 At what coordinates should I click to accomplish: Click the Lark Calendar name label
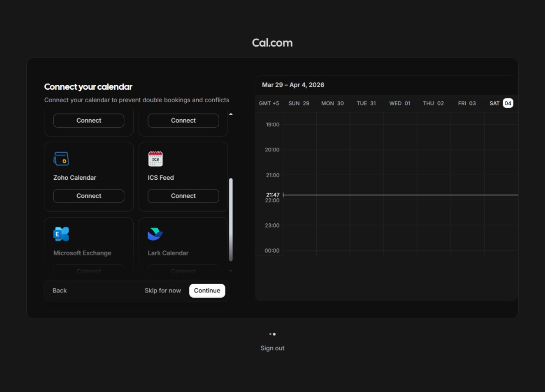coord(168,253)
